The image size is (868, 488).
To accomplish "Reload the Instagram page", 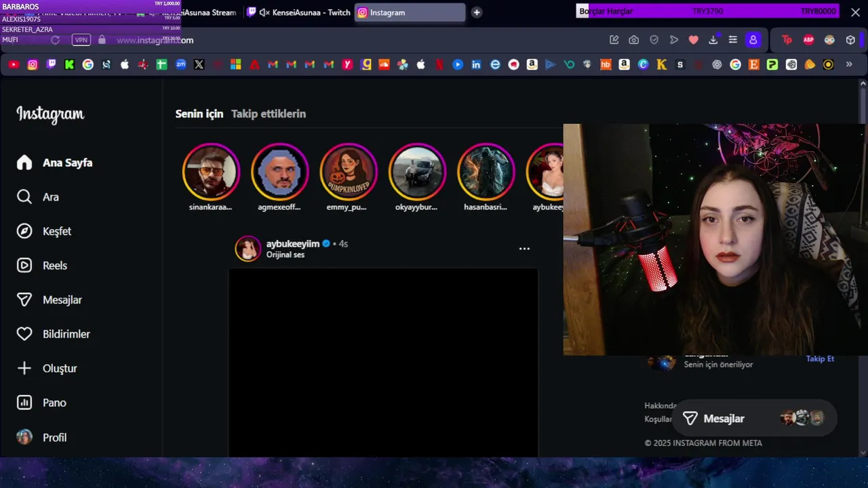I will coord(55,40).
